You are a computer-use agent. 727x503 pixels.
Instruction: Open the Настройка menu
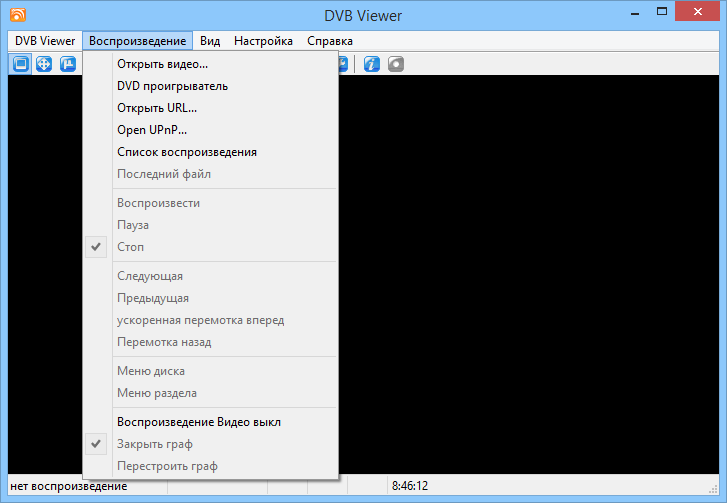[263, 41]
